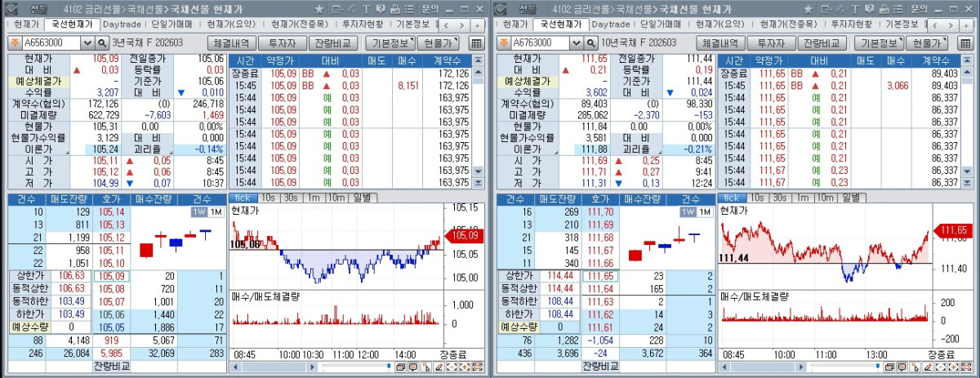Toggle 1W candle view in left window
Screen dimensions: 980x378
(198, 212)
